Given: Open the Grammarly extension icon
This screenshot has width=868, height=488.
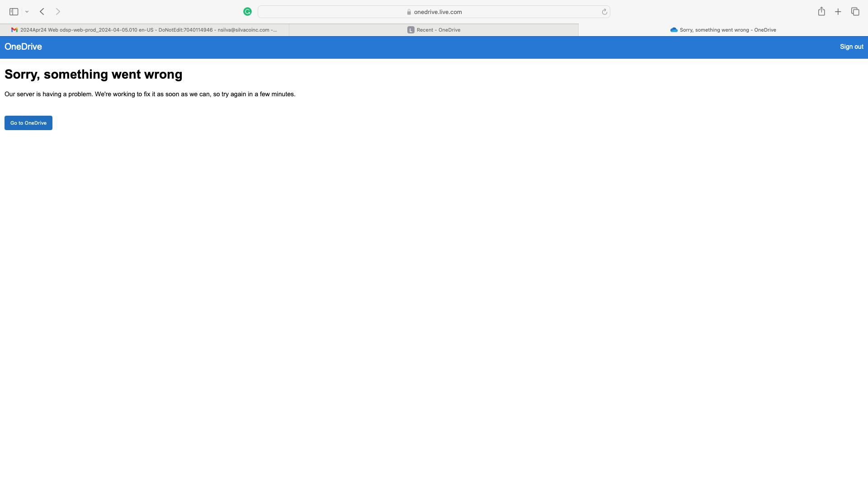Looking at the screenshot, I should pos(247,12).
